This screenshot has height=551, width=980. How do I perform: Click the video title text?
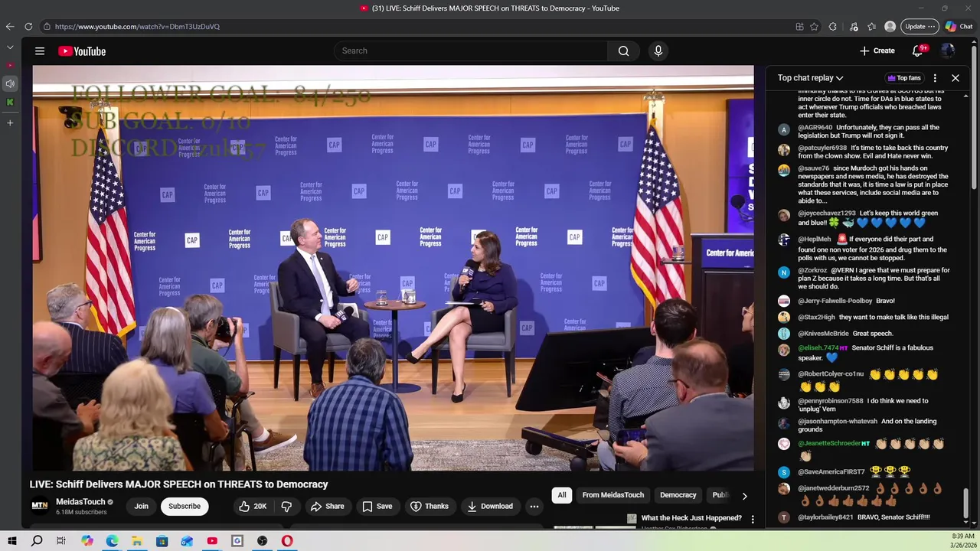tap(178, 484)
